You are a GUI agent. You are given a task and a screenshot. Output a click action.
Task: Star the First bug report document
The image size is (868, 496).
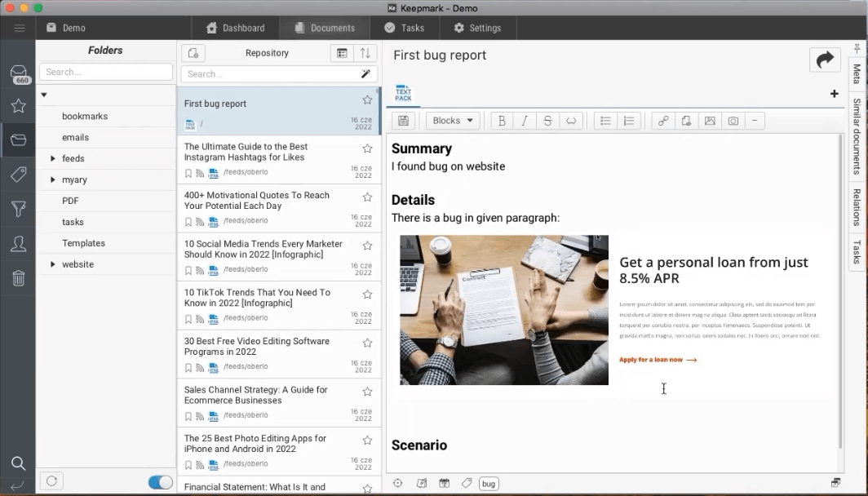pyautogui.click(x=367, y=100)
